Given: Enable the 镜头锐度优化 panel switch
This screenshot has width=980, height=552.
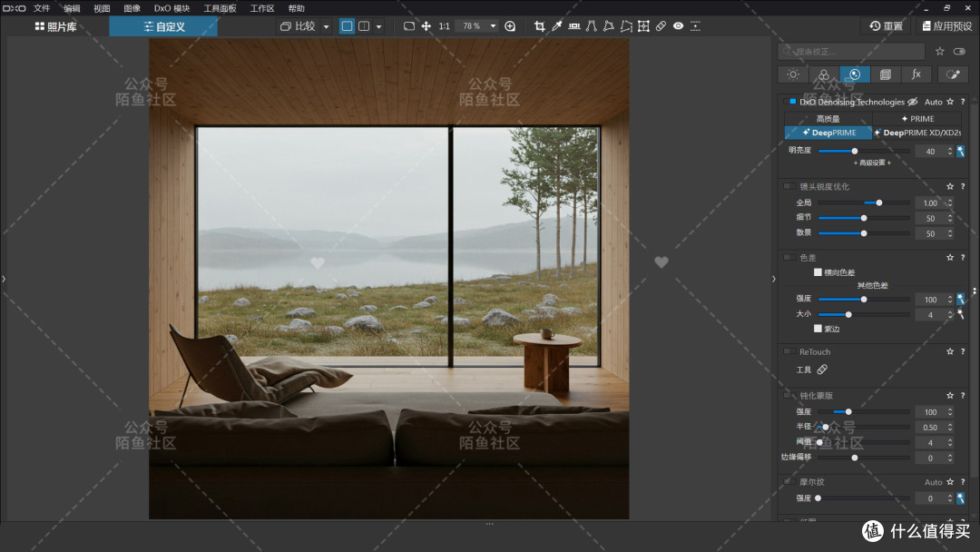Looking at the screenshot, I should click(790, 186).
